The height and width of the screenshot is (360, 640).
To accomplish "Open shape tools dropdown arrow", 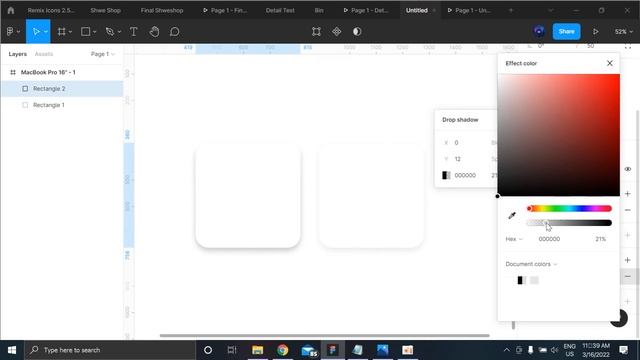I will tap(94, 32).
